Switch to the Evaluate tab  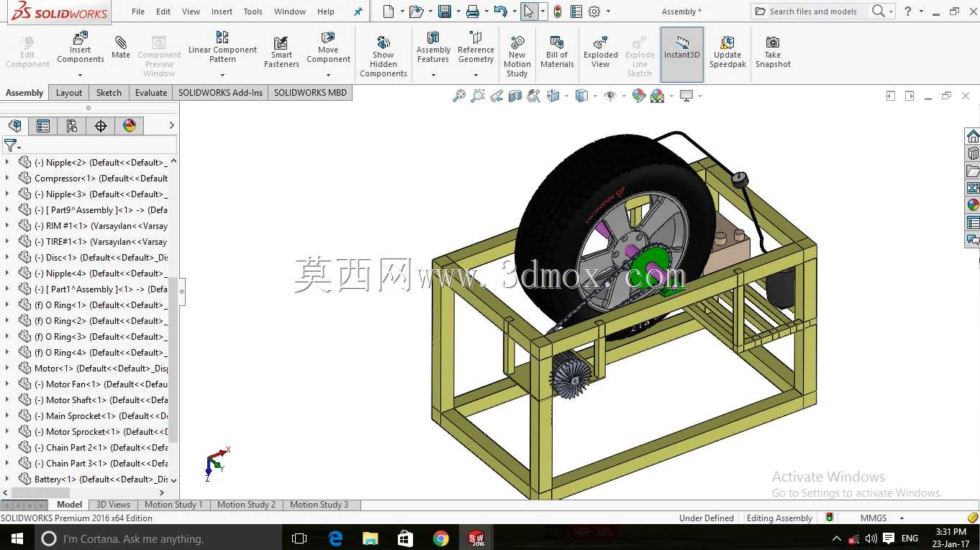[x=151, y=92]
